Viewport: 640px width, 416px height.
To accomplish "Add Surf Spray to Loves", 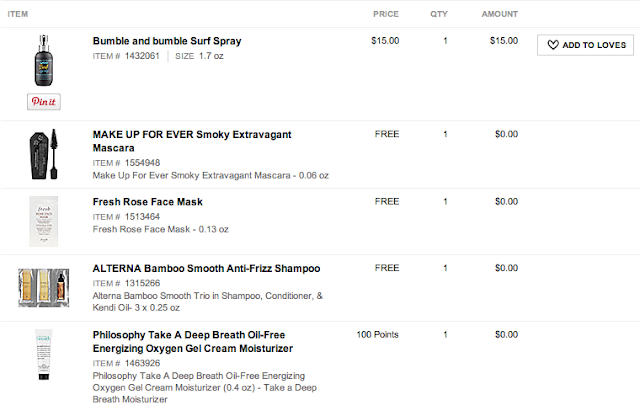I will (585, 45).
